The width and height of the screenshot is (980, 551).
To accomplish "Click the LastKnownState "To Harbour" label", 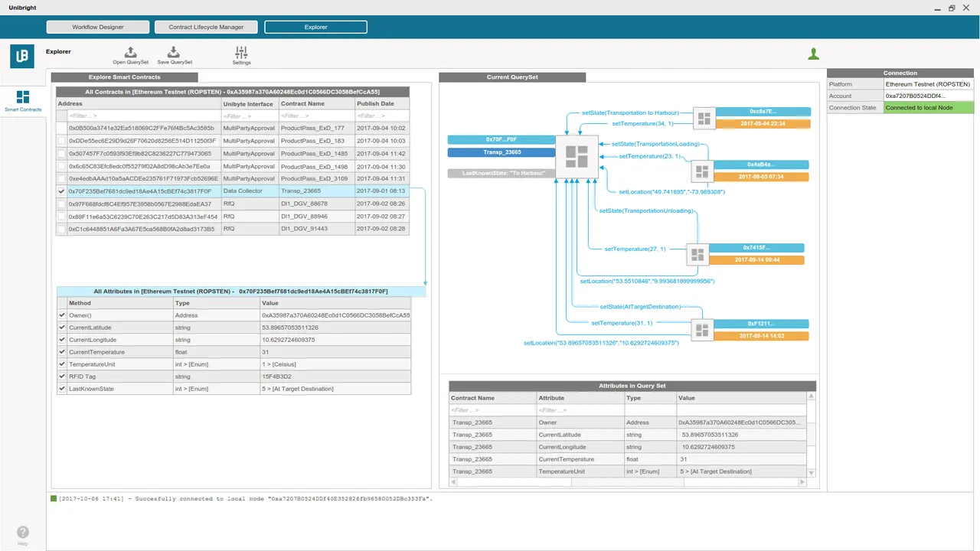I will point(501,174).
